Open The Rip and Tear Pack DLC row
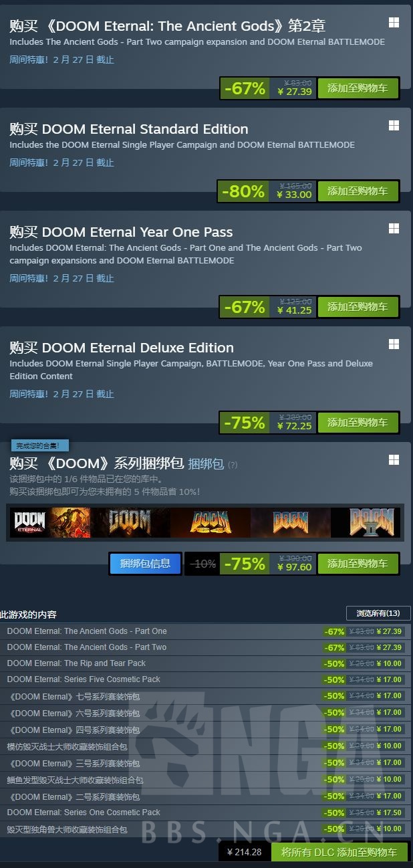 coord(206,663)
